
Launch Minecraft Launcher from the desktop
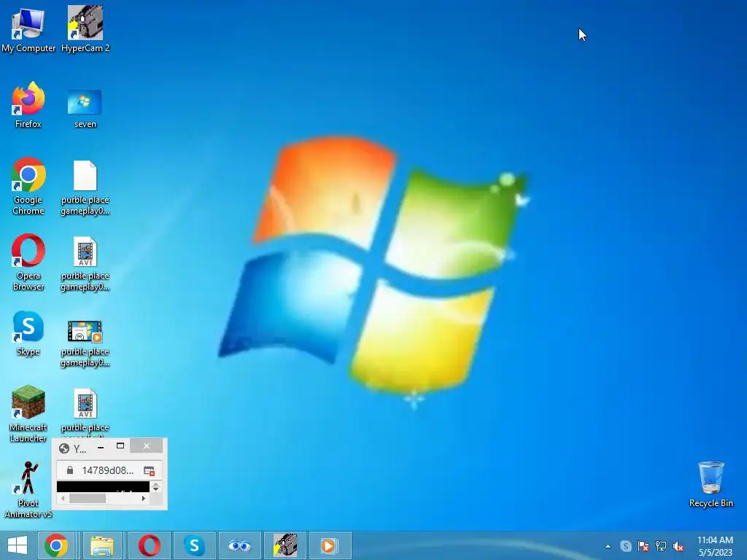(x=28, y=413)
